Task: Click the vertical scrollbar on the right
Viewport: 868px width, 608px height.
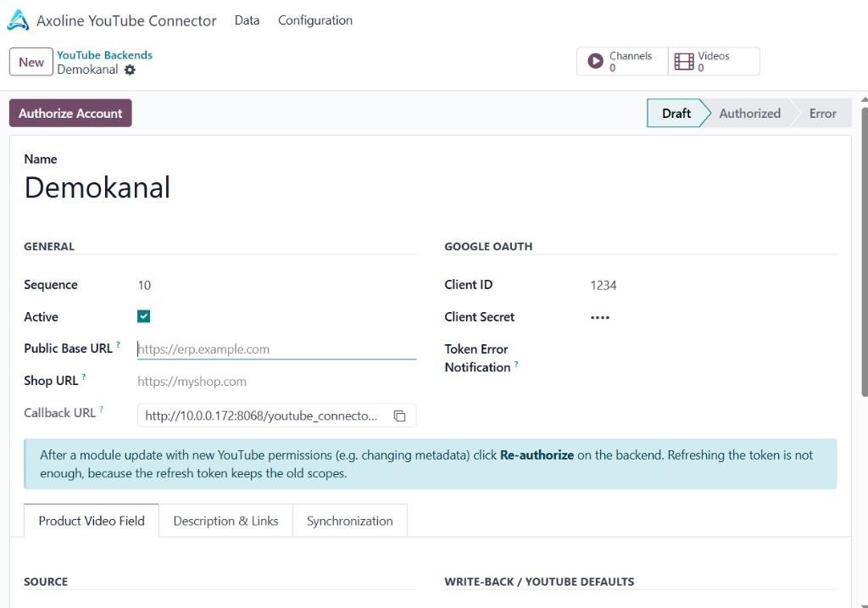Action: 864,251
